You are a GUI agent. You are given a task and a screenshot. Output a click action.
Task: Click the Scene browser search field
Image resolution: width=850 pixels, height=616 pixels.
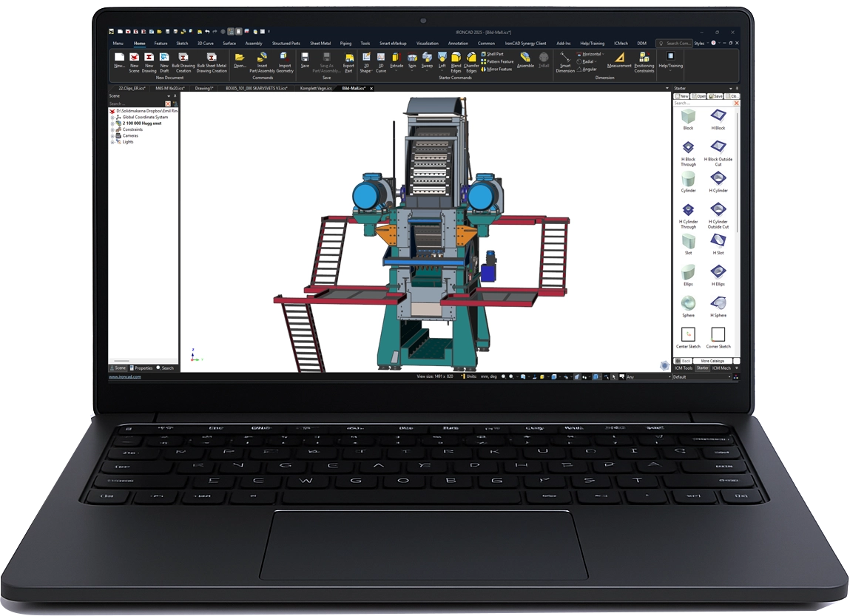(137, 104)
